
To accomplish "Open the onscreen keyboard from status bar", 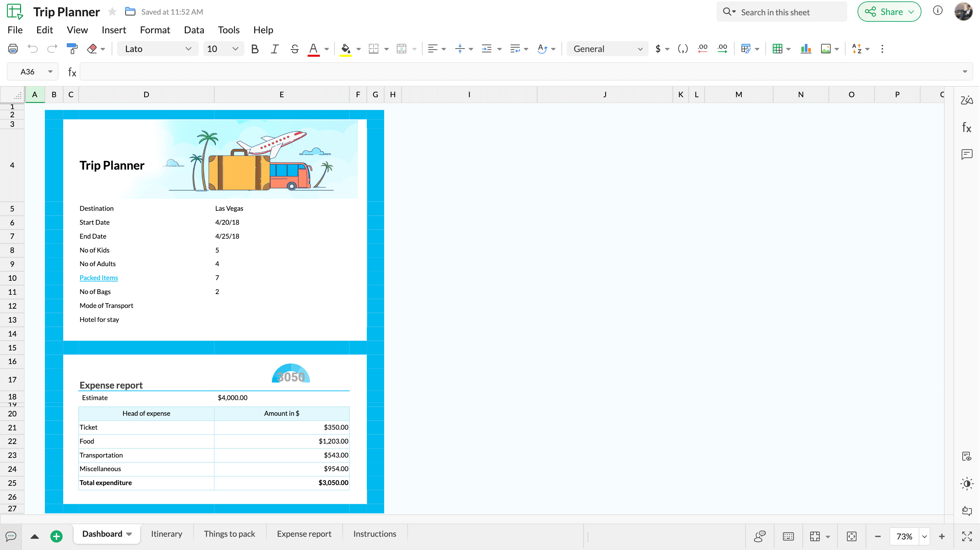I will 788,536.
